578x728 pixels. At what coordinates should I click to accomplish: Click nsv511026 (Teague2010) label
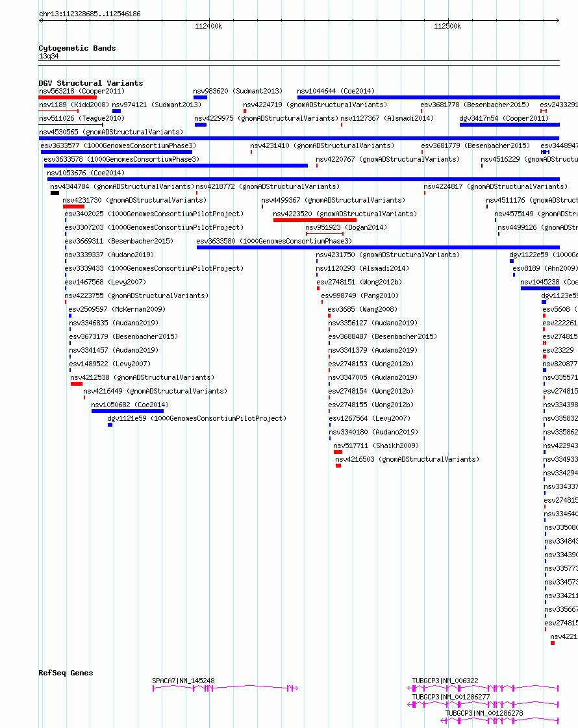pyautogui.click(x=82, y=118)
